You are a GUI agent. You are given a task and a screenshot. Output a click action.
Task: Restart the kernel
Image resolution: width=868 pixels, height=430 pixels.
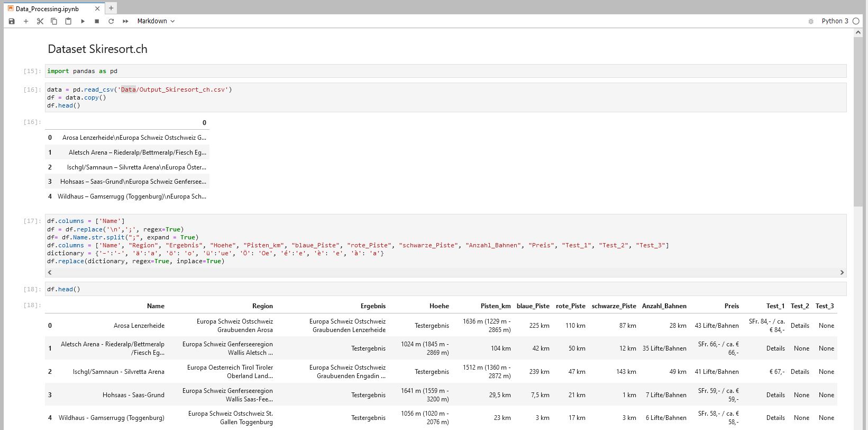point(111,21)
